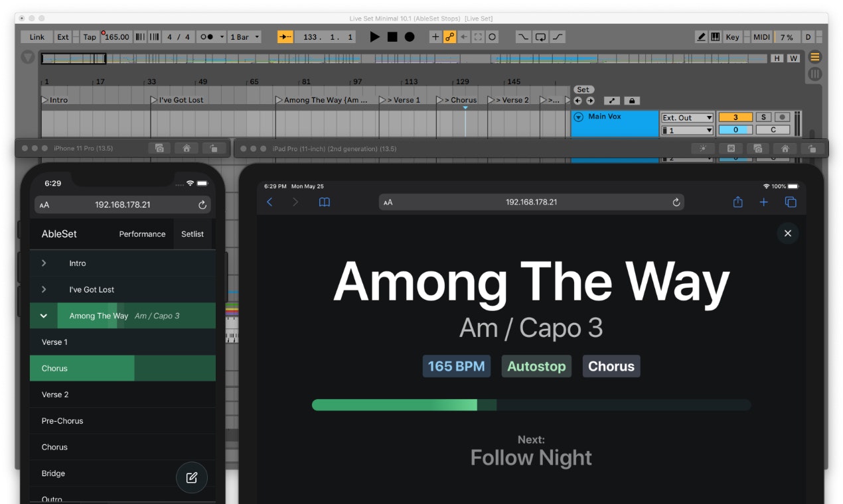This screenshot has width=843, height=504.
Task: Go back in iPad Safari
Action: [x=269, y=202]
